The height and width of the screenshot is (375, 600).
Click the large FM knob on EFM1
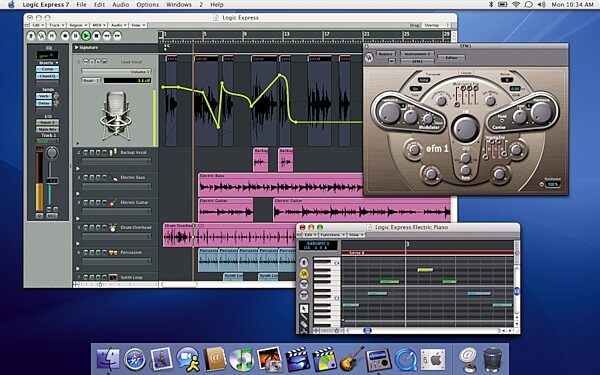coord(466,128)
